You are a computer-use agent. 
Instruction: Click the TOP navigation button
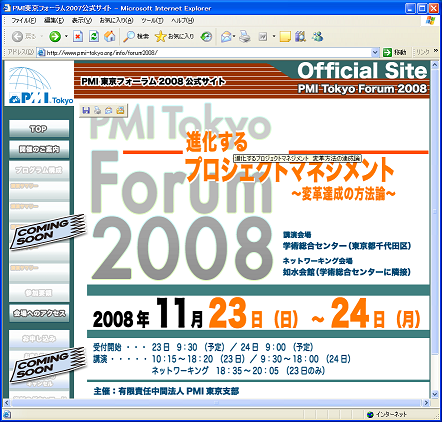[x=39, y=129]
